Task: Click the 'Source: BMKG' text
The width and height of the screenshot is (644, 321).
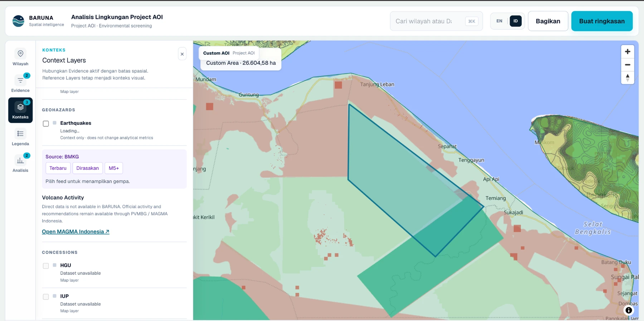Action: click(62, 157)
